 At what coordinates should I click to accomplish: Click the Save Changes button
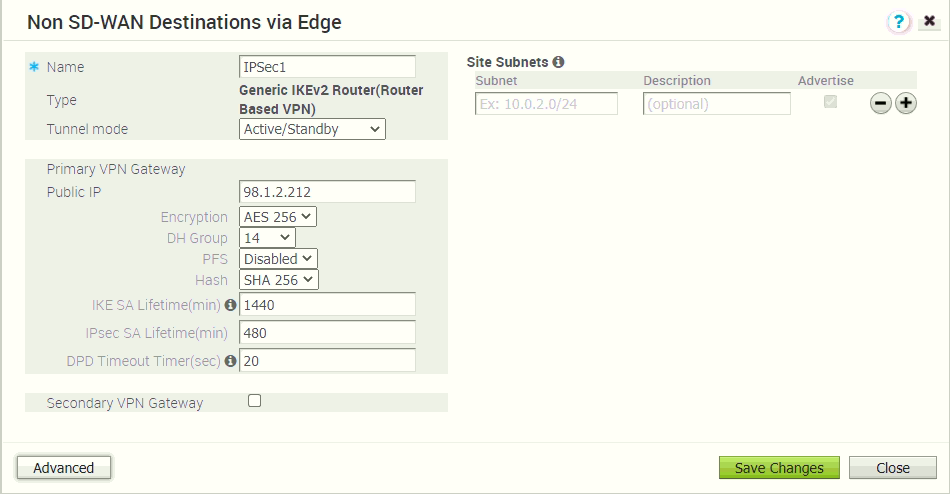click(x=779, y=468)
